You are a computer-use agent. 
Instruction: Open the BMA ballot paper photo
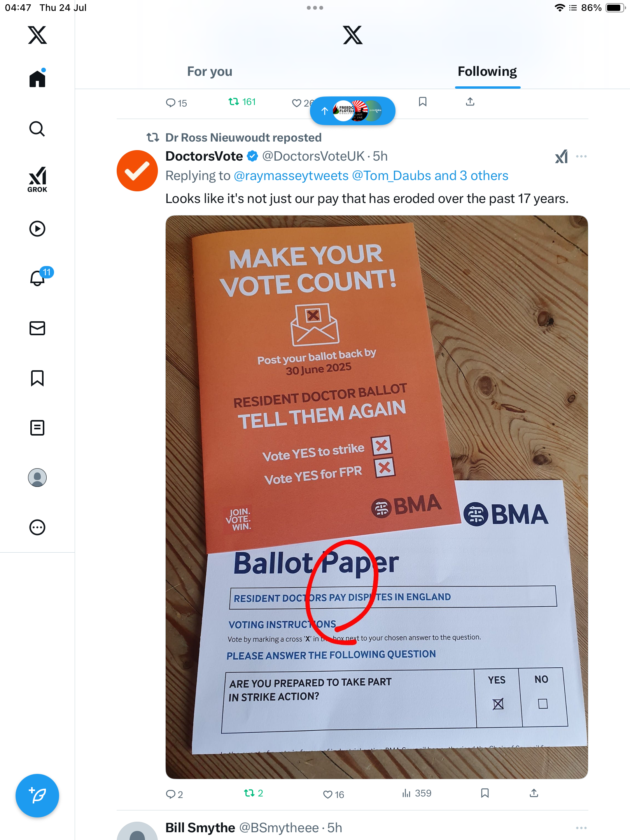376,497
